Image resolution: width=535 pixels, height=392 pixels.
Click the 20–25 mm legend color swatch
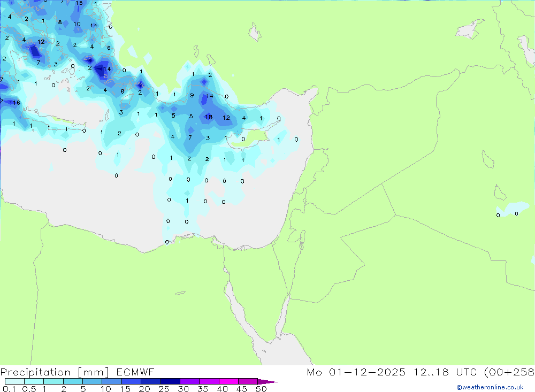click(x=151, y=381)
